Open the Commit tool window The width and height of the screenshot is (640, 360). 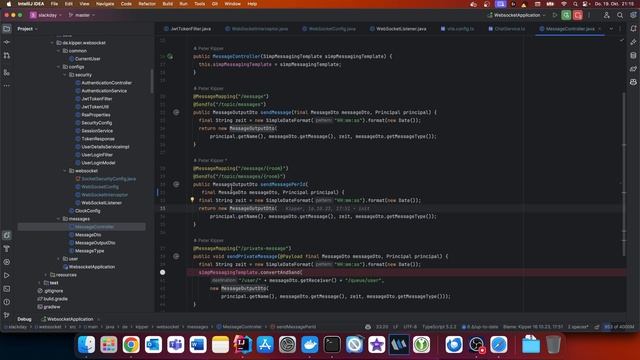click(7, 42)
